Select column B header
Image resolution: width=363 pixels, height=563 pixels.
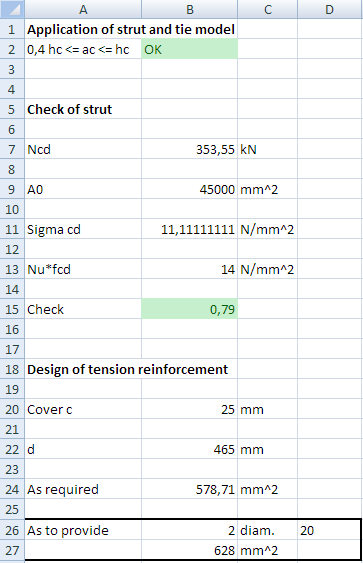[x=190, y=9]
